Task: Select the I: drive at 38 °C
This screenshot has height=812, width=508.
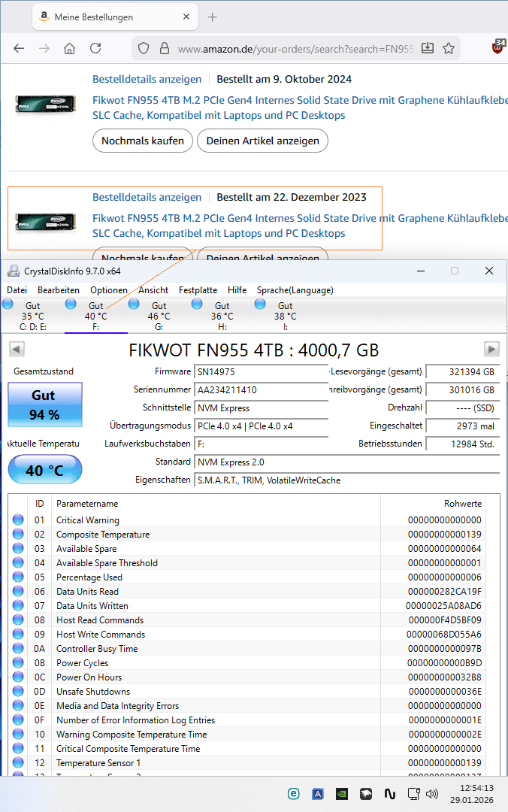Action: coord(286,315)
